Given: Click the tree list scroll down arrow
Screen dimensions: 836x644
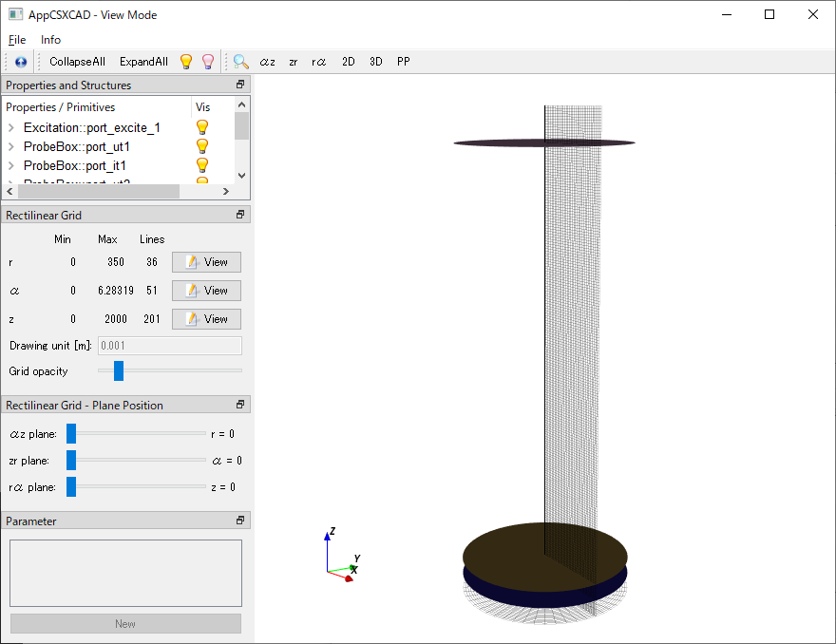Looking at the screenshot, I should point(241,176).
